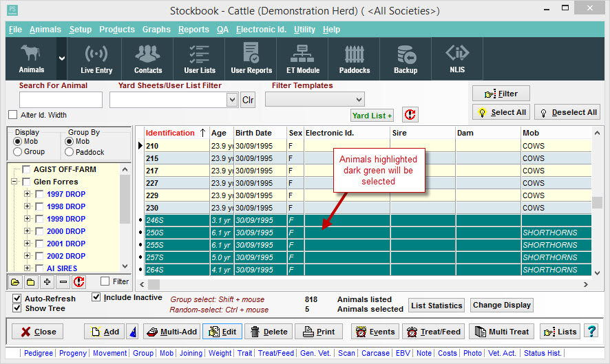Open the Utility menu
This screenshot has height=364, width=610.
click(x=304, y=30)
